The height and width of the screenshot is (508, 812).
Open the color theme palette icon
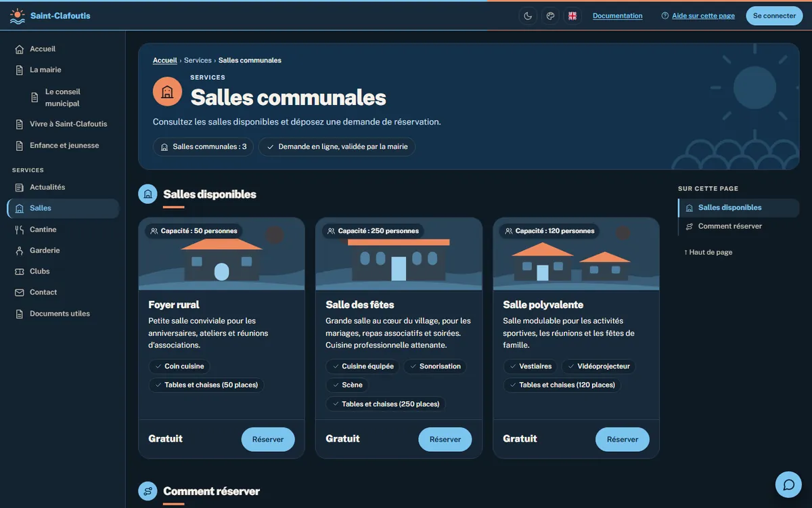pyautogui.click(x=550, y=16)
